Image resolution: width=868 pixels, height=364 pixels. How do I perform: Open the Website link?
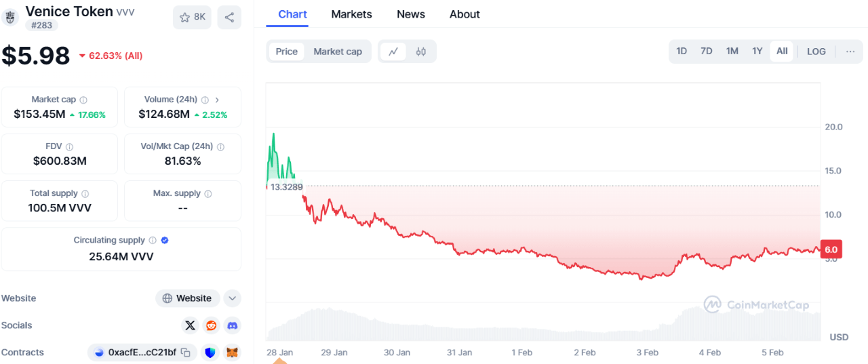point(188,298)
